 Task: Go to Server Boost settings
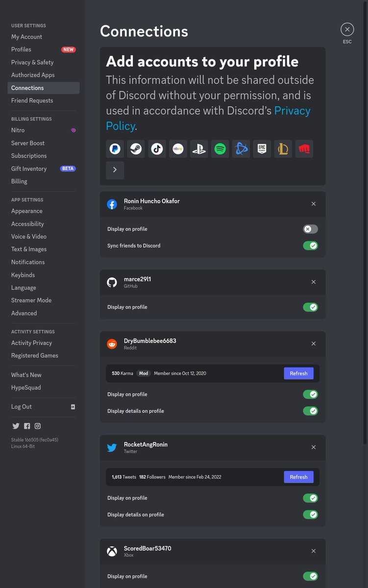point(44,143)
